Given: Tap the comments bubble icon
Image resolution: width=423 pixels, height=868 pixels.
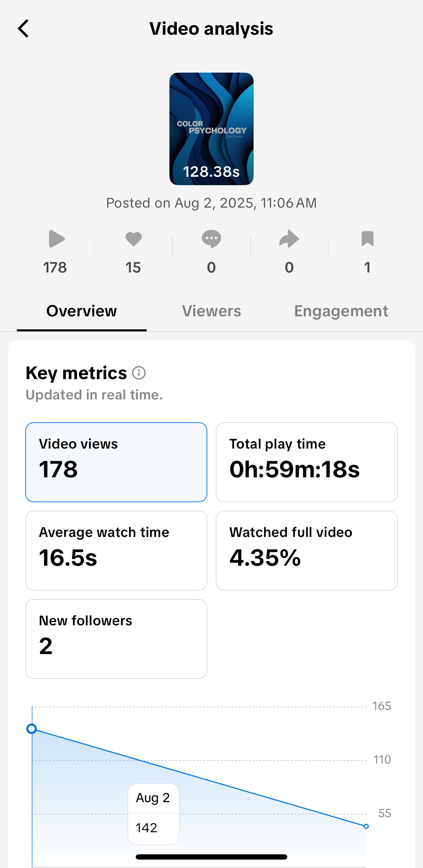Looking at the screenshot, I should coord(211,239).
